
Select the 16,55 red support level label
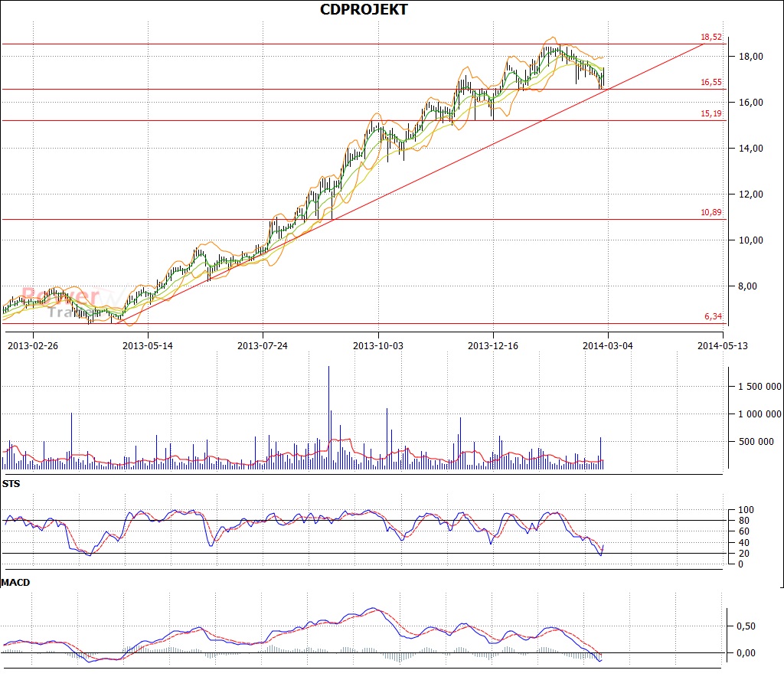[x=711, y=82]
